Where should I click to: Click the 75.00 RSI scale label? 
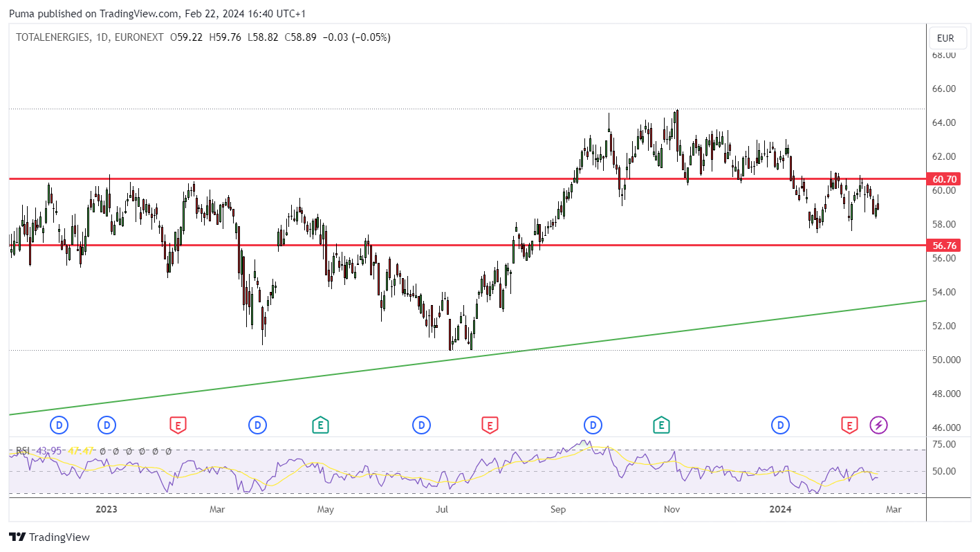click(944, 444)
